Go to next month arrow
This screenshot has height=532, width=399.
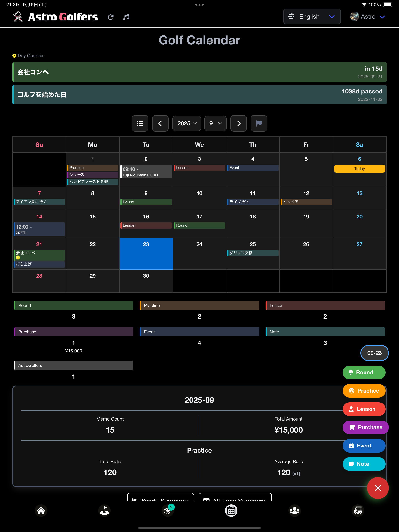[239, 123]
